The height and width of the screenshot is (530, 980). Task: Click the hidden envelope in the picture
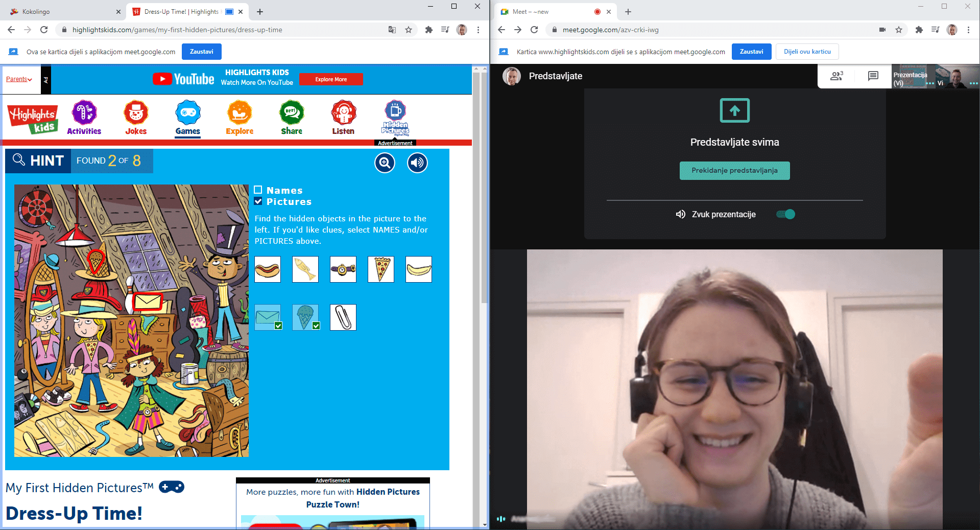tap(148, 303)
